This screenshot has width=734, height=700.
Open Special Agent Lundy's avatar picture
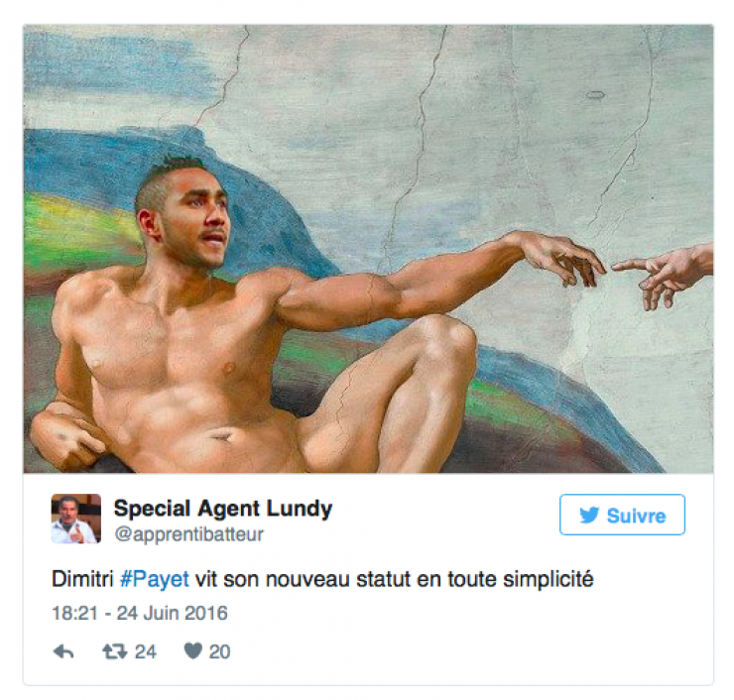click(75, 518)
